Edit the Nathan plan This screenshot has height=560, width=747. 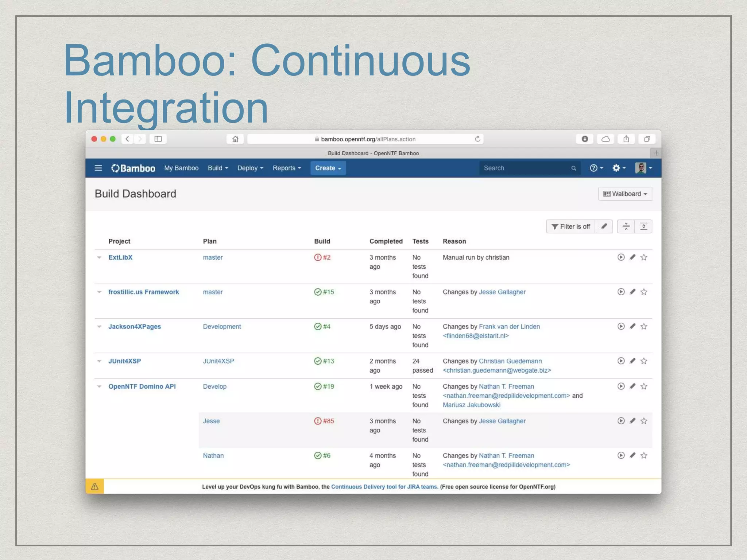pyautogui.click(x=632, y=455)
